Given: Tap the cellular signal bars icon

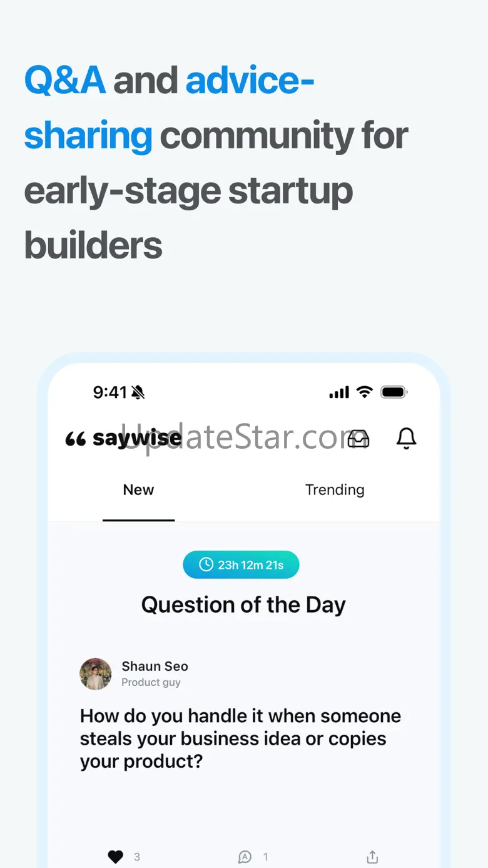Looking at the screenshot, I should [339, 392].
